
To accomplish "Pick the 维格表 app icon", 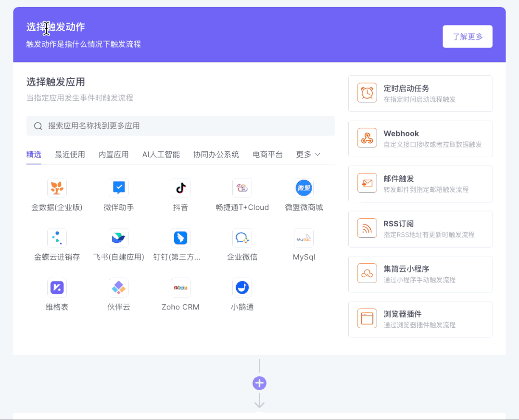I will click(x=57, y=287).
